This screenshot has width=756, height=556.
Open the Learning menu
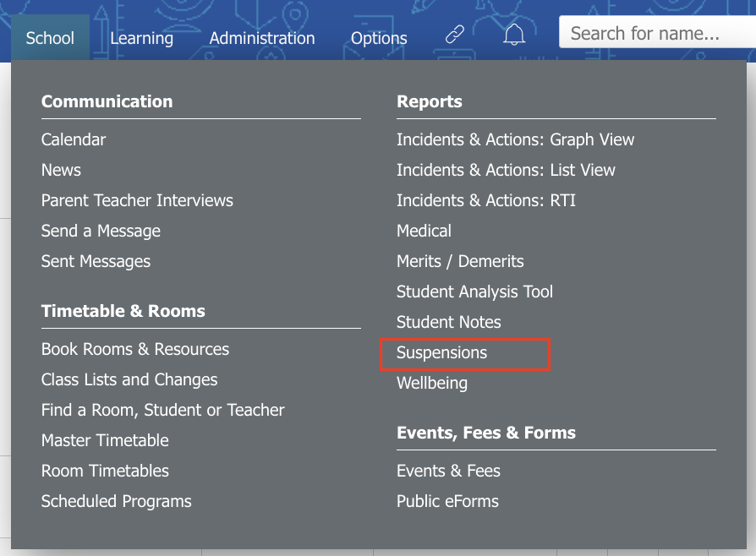tap(141, 37)
